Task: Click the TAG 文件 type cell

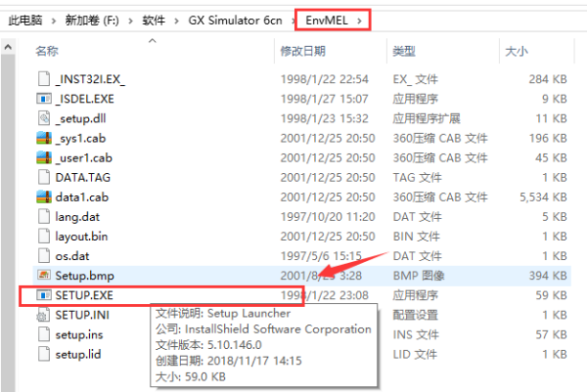Action: 417,177
